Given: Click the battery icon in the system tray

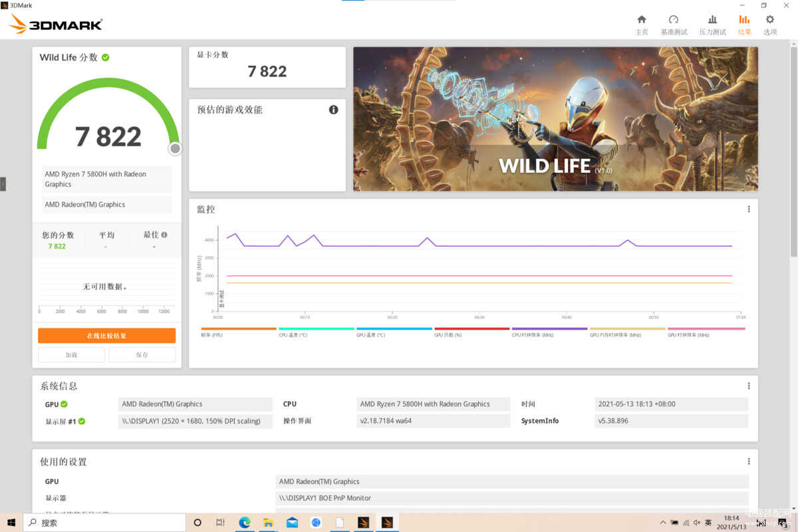Looking at the screenshot, I should (x=674, y=523).
